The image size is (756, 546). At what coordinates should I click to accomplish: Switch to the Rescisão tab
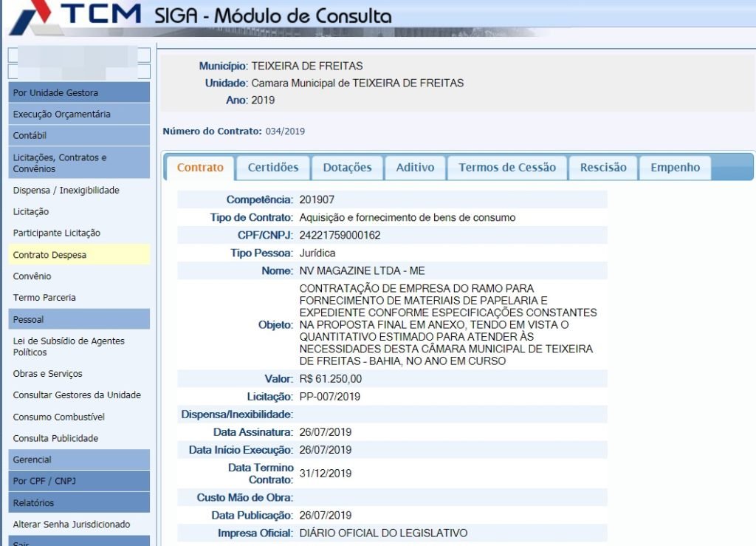(602, 168)
